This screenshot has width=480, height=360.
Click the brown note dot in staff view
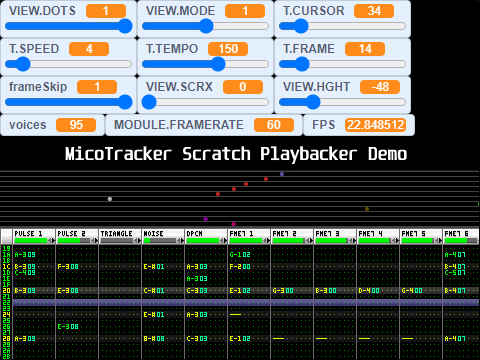point(367,209)
